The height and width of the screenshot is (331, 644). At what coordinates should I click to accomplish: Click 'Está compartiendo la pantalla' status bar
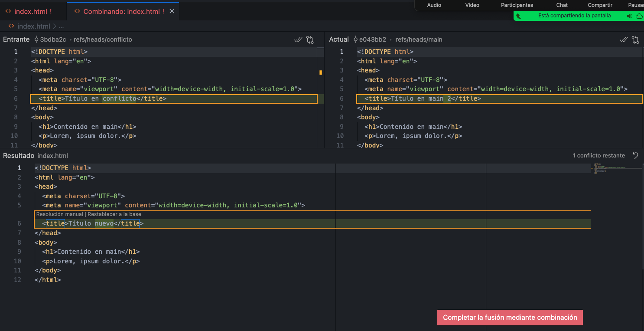(x=574, y=16)
